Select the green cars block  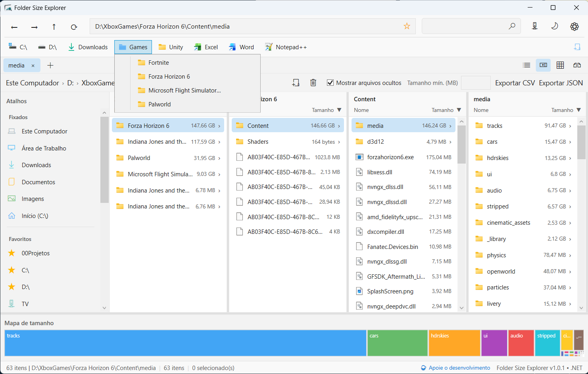[x=398, y=343]
